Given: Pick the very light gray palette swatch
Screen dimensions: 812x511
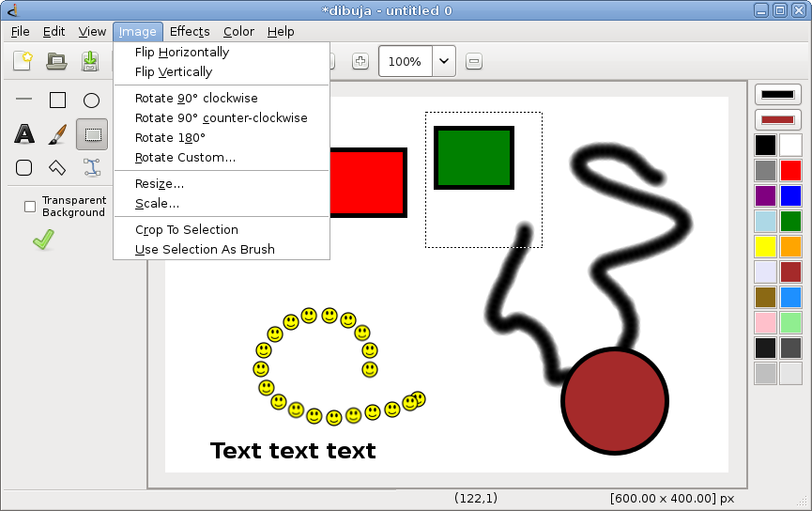Looking at the screenshot, I should (x=790, y=374).
